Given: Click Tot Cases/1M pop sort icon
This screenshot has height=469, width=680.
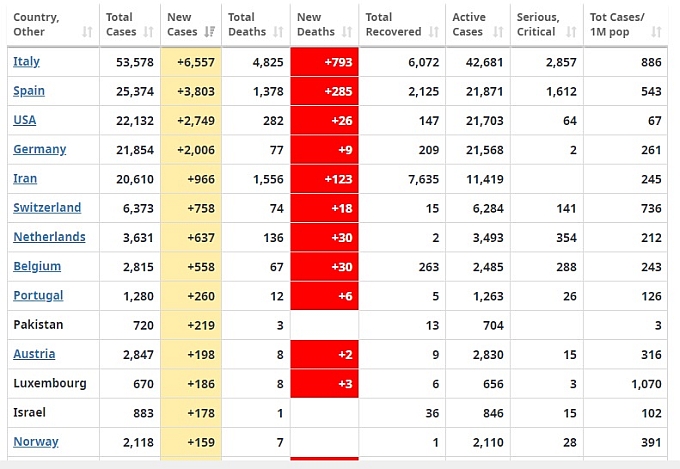Looking at the screenshot, I should coord(656,33).
